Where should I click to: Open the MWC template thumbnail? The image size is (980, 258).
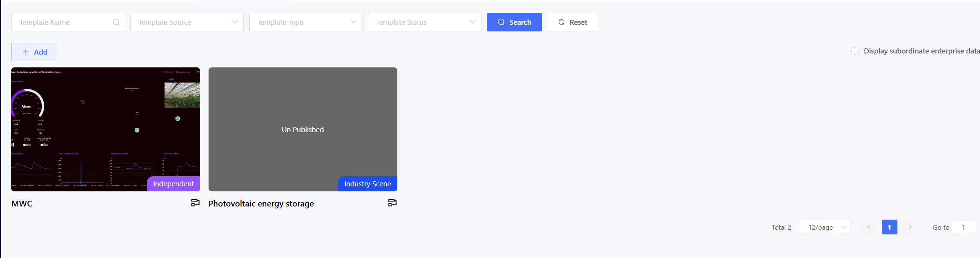point(105,124)
